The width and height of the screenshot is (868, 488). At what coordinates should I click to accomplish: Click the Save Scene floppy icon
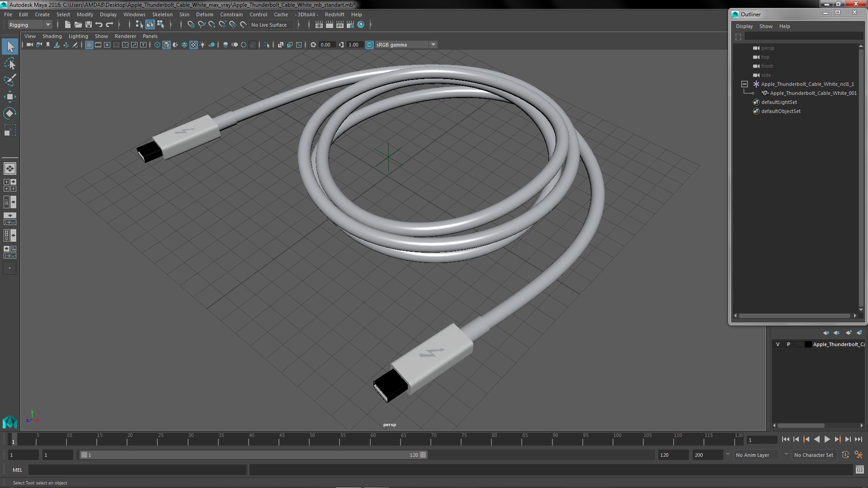click(89, 25)
